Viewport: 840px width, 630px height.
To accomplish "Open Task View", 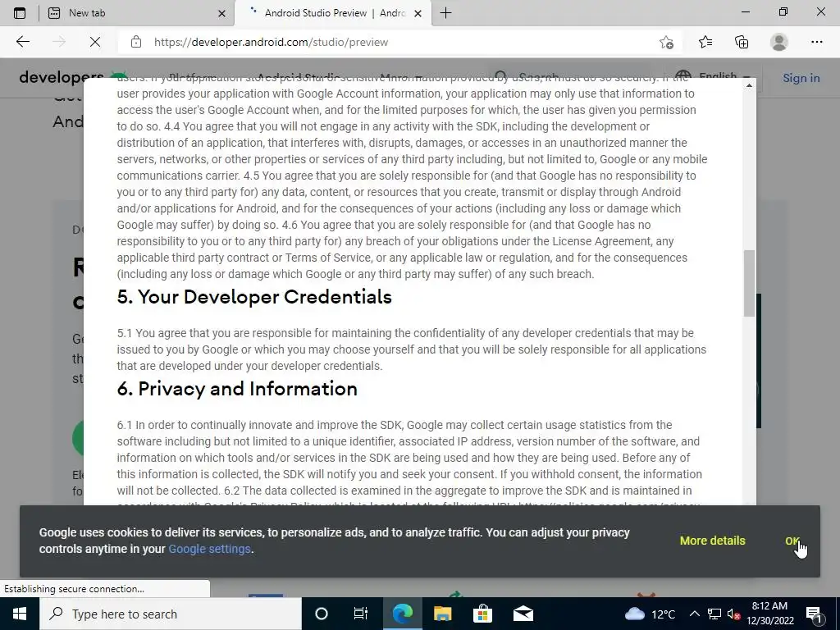I will 361,614.
